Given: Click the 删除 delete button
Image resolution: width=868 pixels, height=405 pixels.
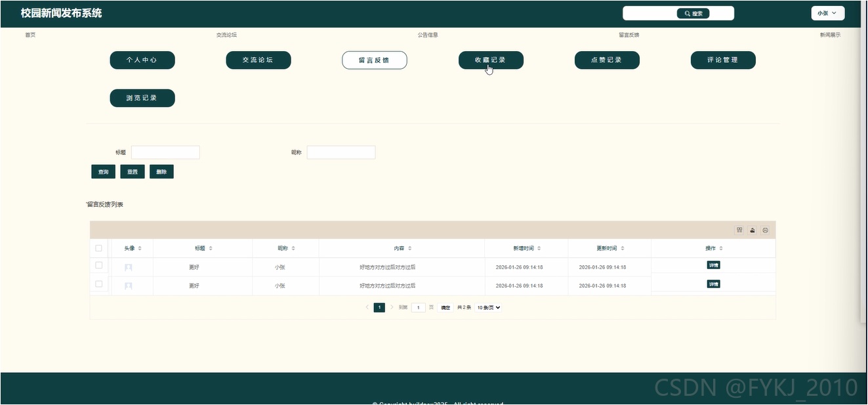Looking at the screenshot, I should 161,171.
